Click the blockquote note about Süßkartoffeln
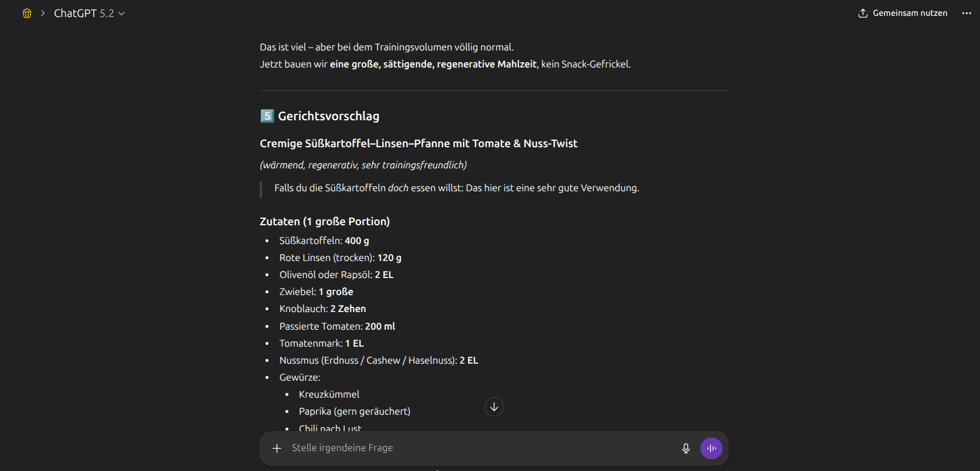 (x=457, y=188)
